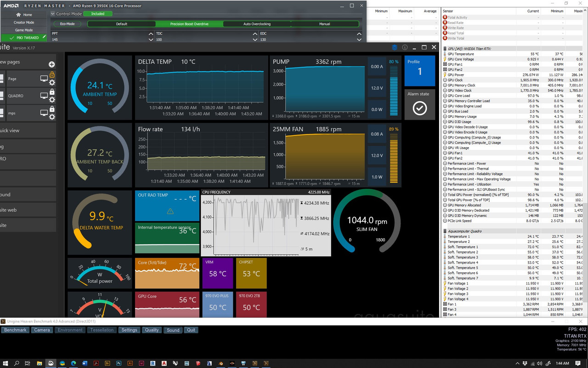Click Total Activity red error icon in HWiNFO
588x368 pixels.
coord(445,17)
